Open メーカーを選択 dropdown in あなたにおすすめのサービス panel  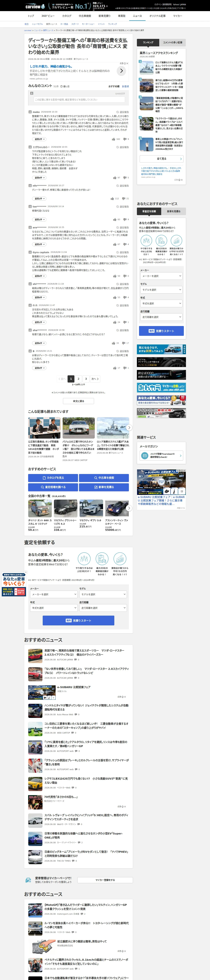(x=161, y=276)
